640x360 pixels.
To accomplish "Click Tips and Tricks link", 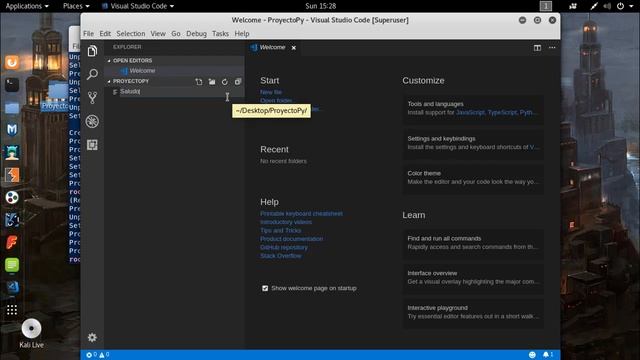I will click(281, 231).
